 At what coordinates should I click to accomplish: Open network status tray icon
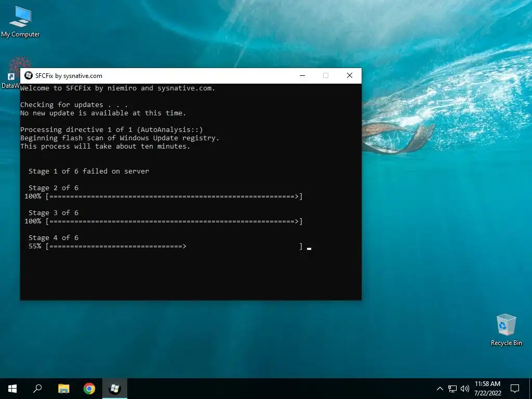[453, 389]
